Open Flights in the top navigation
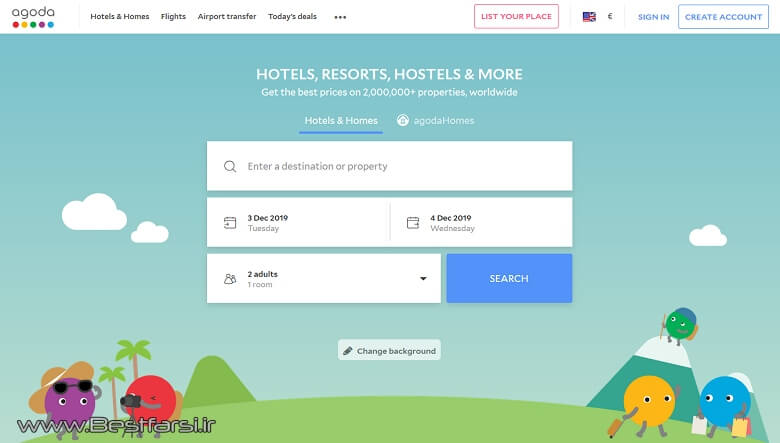This screenshot has height=443, width=780. click(x=173, y=16)
